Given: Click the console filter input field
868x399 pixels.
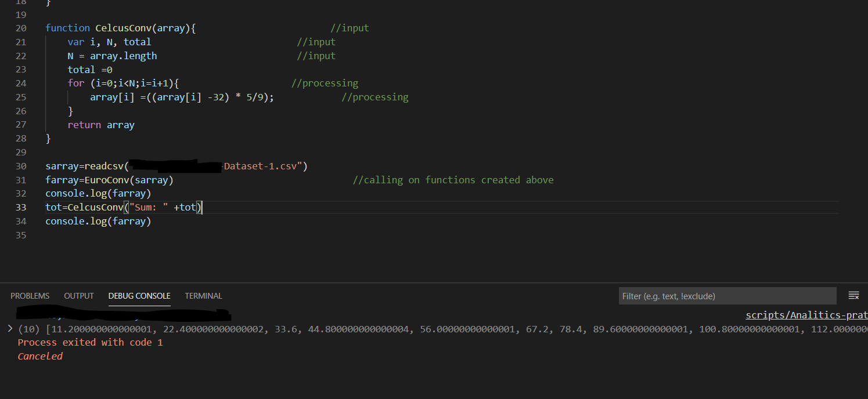Looking at the screenshot, I should pos(727,296).
